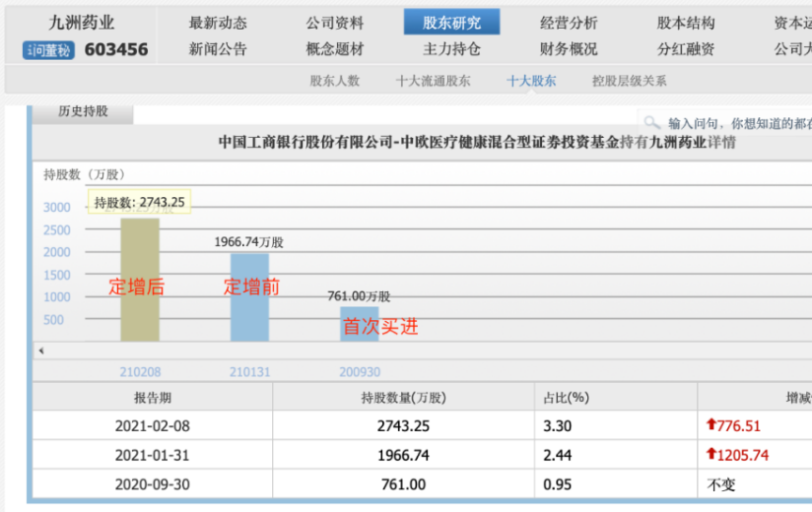This screenshot has height=512, width=812.
Task: Click the fund holding details title
Action: point(477,142)
